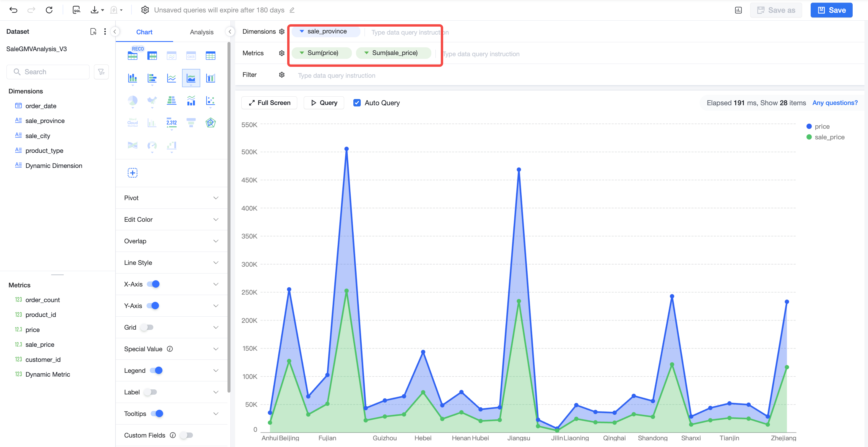This screenshot has height=447, width=868.
Task: Switch to the Analysis tab
Action: [201, 32]
